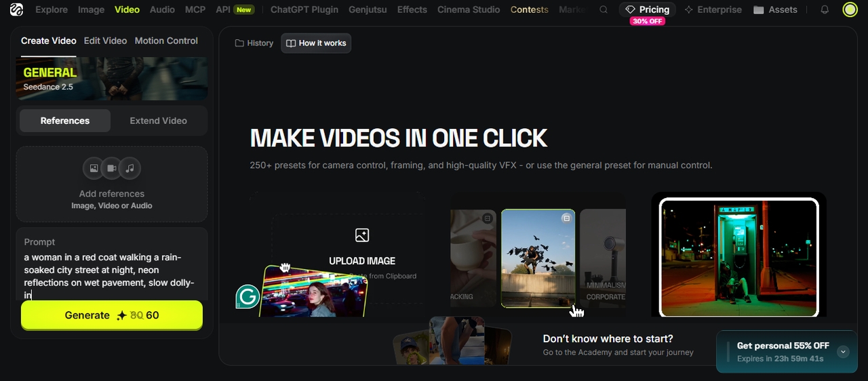The width and height of the screenshot is (868, 381).
Task: Click the 30% OFF badge
Action: pyautogui.click(x=648, y=21)
